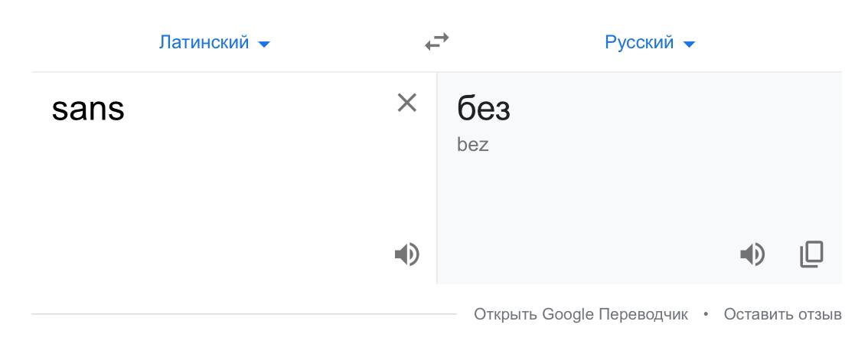This screenshot has height=354, width=868.
Task: Swap source and target languages
Action: 437,42
